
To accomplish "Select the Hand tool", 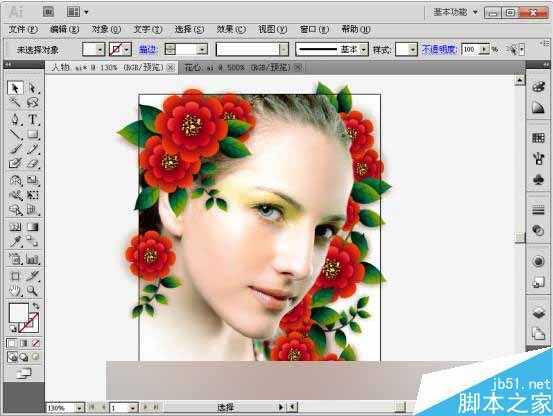I will pos(15,291).
